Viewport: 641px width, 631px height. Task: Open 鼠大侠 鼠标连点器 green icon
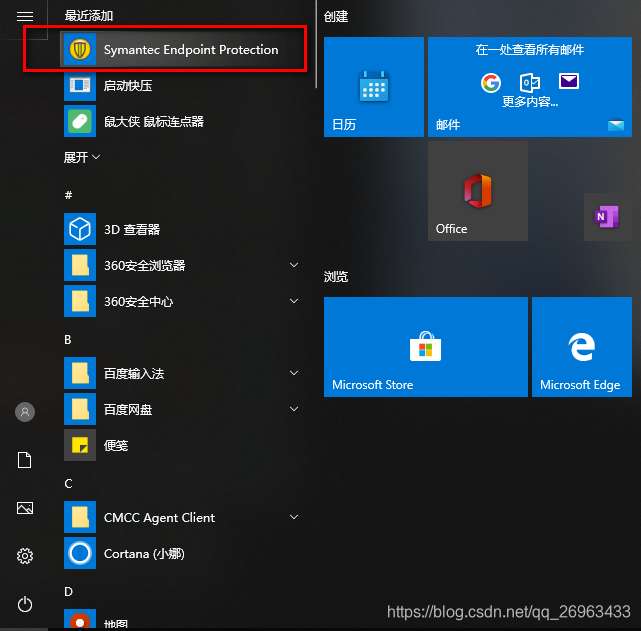point(80,121)
